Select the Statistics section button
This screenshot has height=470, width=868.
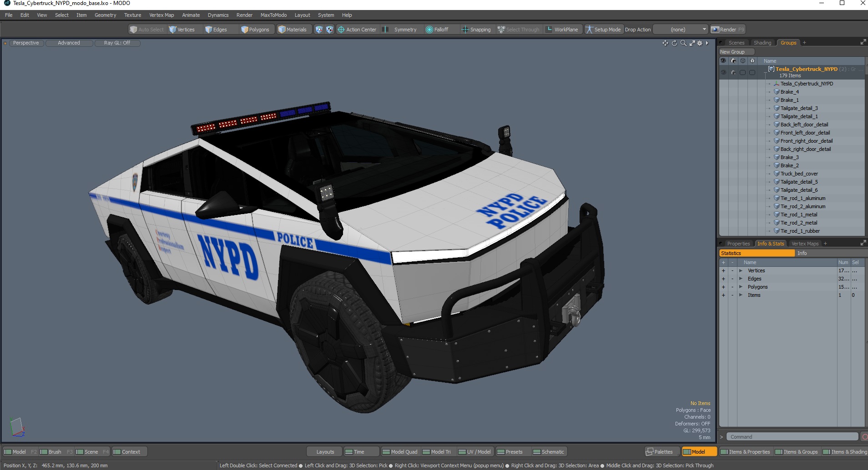757,253
